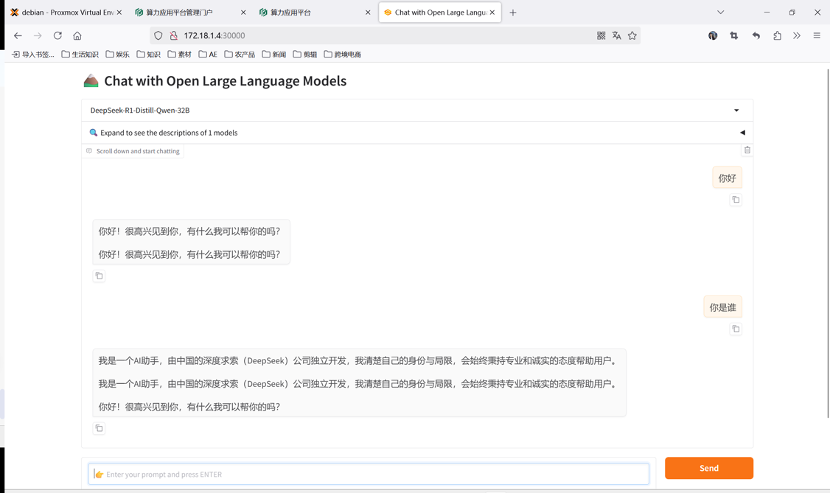830x494 pixels.
Task: Copy the 你是谁 user message
Action: pyautogui.click(x=735, y=329)
